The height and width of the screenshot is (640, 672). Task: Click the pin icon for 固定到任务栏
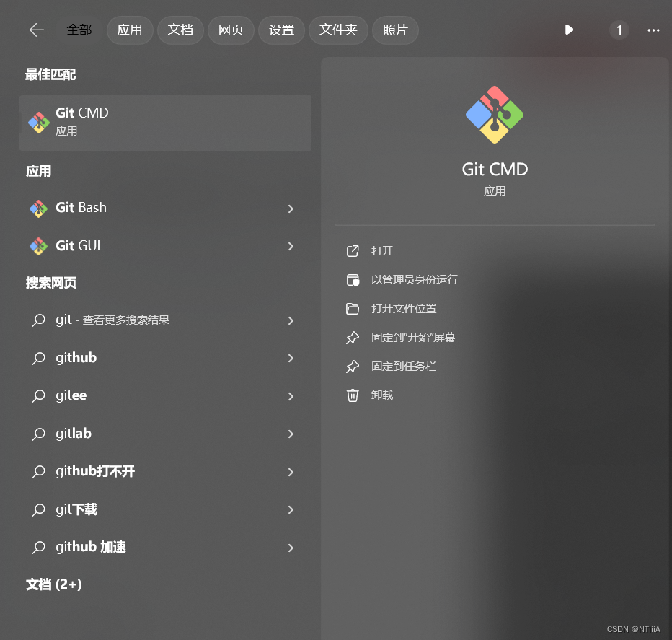coord(353,367)
